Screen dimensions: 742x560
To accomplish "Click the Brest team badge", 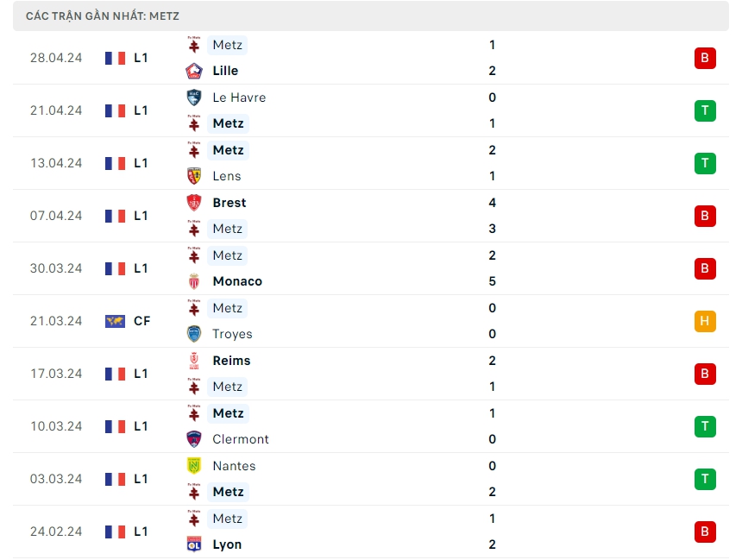I will click(x=194, y=203).
